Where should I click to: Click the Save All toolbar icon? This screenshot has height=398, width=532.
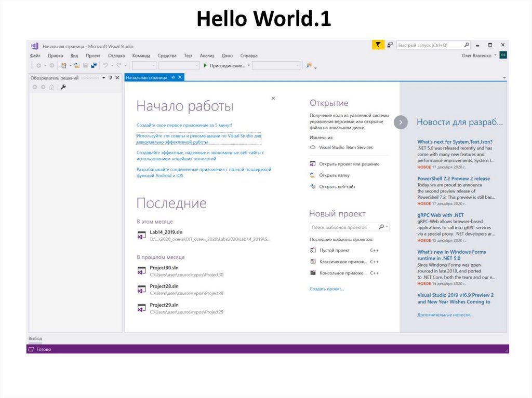[x=94, y=65]
